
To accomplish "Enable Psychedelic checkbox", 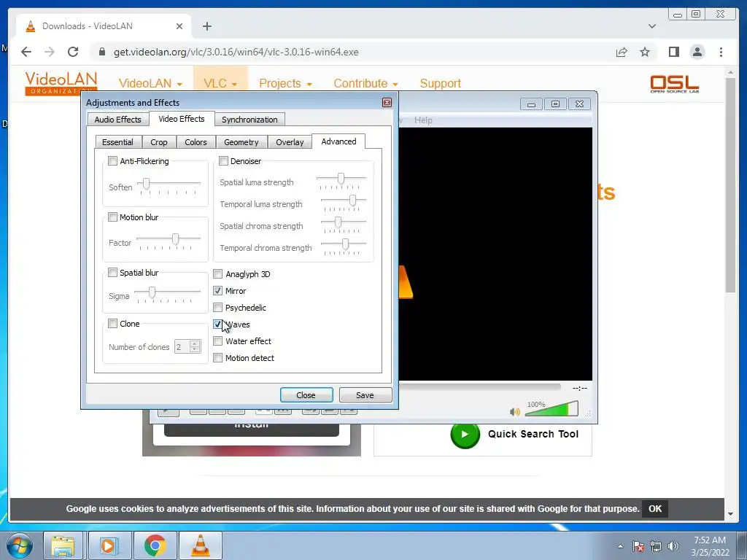I will 217,307.
